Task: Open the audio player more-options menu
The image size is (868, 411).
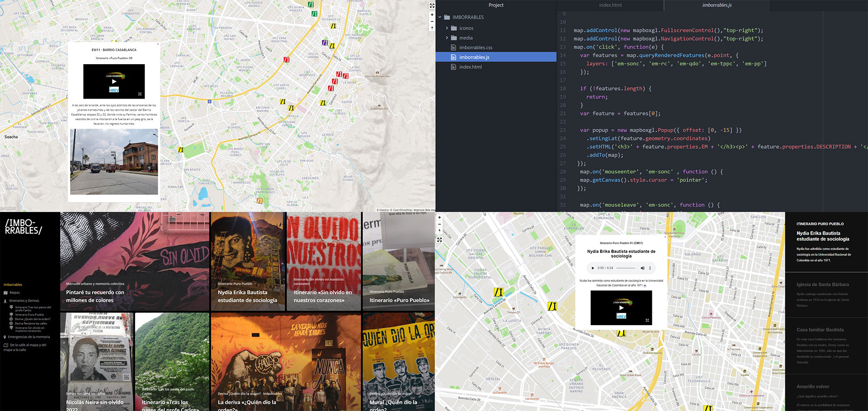Action: [650, 268]
